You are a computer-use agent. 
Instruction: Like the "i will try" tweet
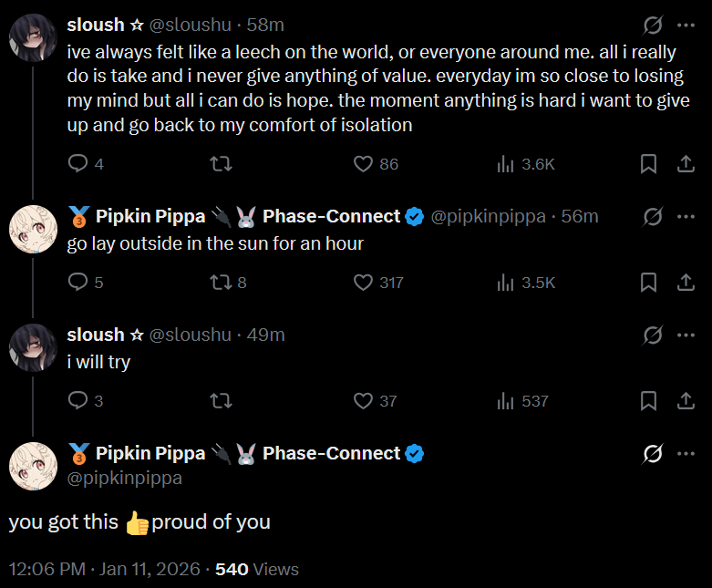coord(364,401)
